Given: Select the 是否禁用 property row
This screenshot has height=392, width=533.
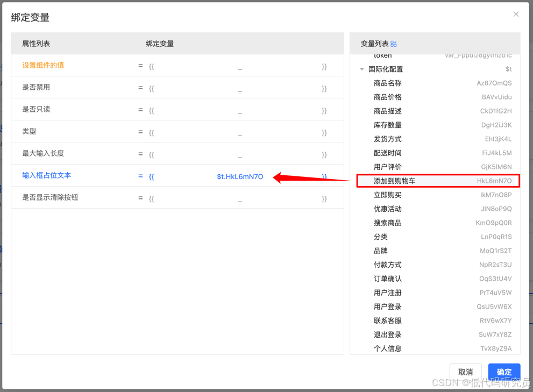Looking at the screenshot, I should pyautogui.click(x=177, y=87).
